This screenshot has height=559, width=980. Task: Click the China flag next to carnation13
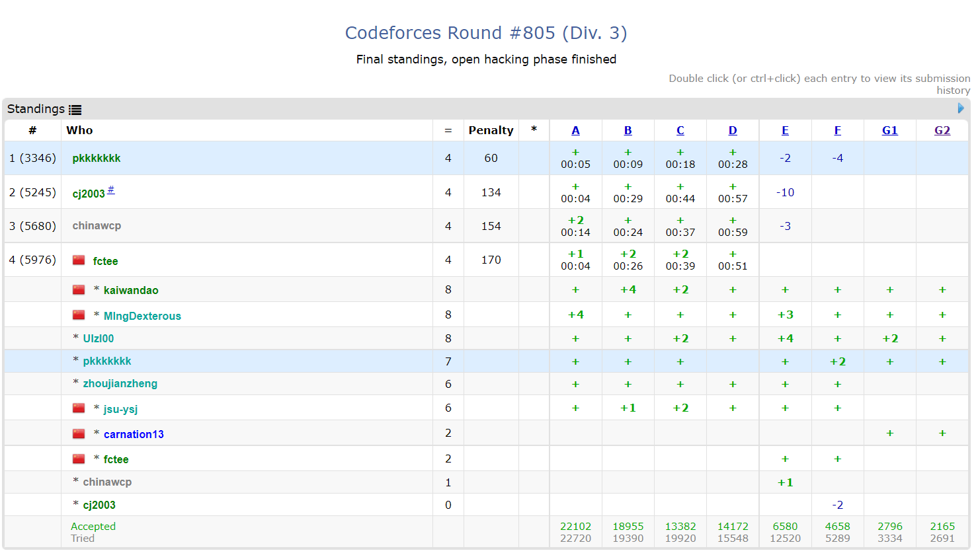click(79, 434)
